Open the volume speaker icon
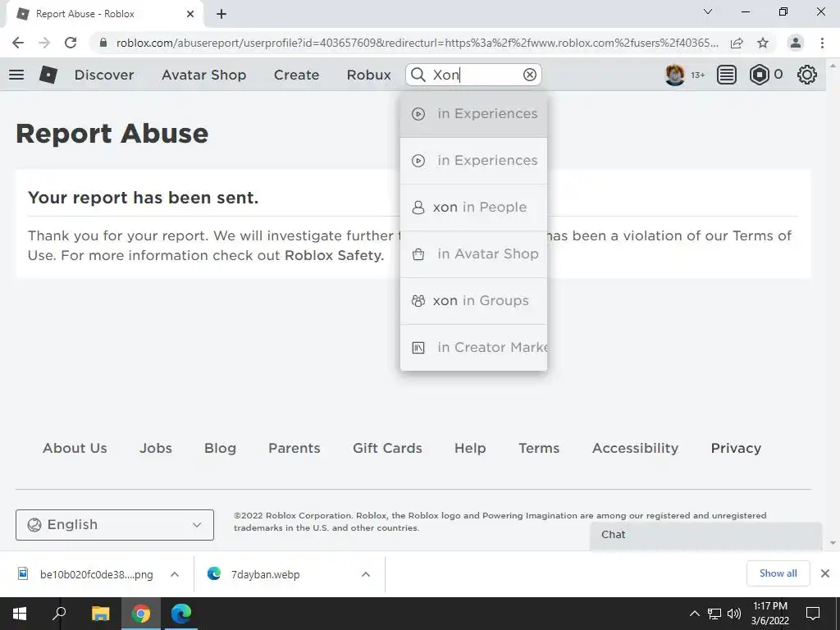This screenshot has width=840, height=630. tap(734, 614)
